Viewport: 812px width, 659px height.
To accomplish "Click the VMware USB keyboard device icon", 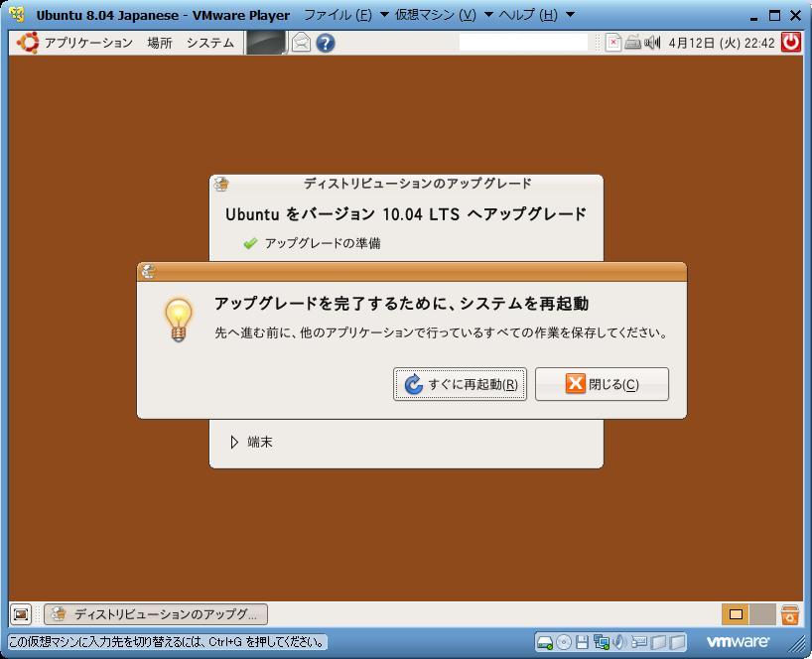I will [639, 642].
